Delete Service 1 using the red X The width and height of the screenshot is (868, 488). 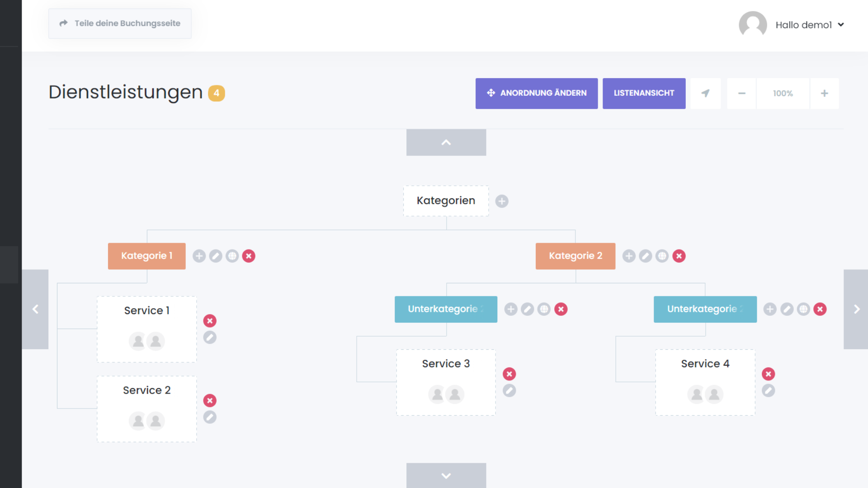(210, 321)
